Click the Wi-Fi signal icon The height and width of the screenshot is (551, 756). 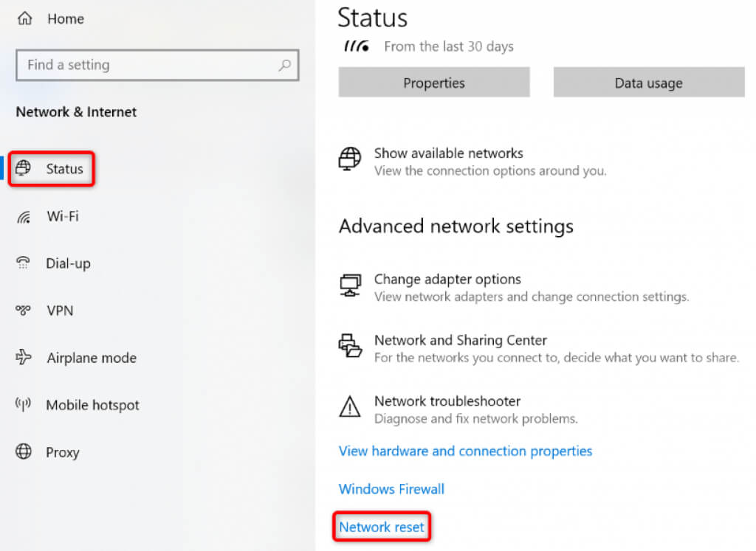click(x=24, y=216)
